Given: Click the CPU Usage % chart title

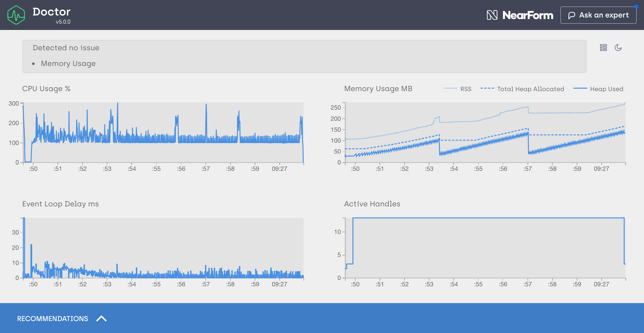Looking at the screenshot, I should [x=46, y=89].
